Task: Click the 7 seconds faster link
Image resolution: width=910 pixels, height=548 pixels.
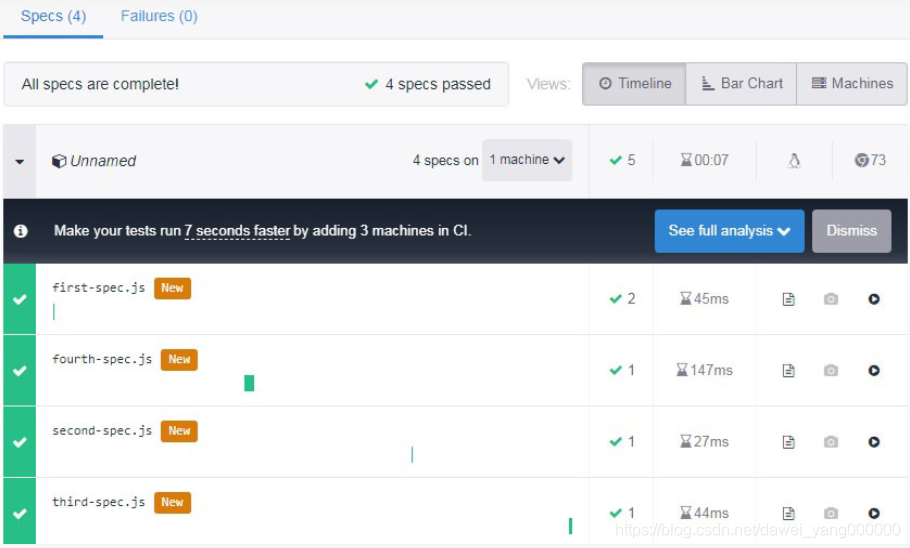Action: click(x=237, y=231)
